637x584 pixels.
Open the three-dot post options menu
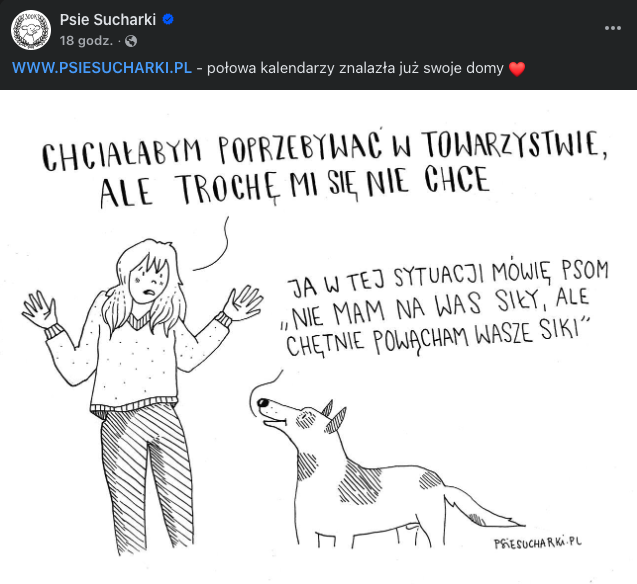[x=613, y=28]
